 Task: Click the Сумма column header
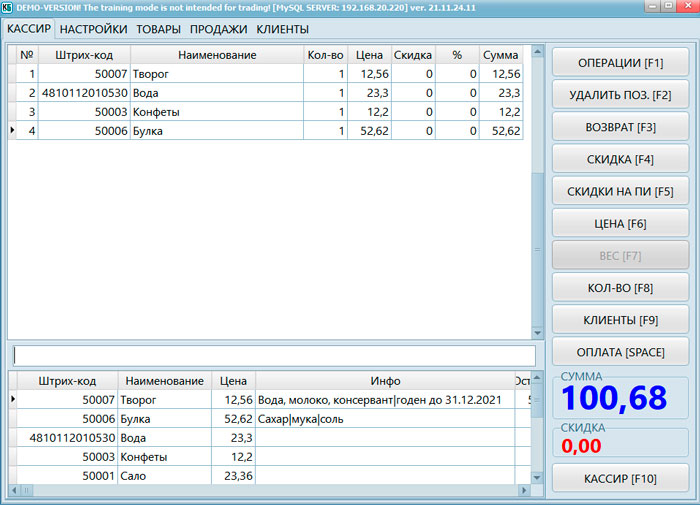pyautogui.click(x=500, y=55)
